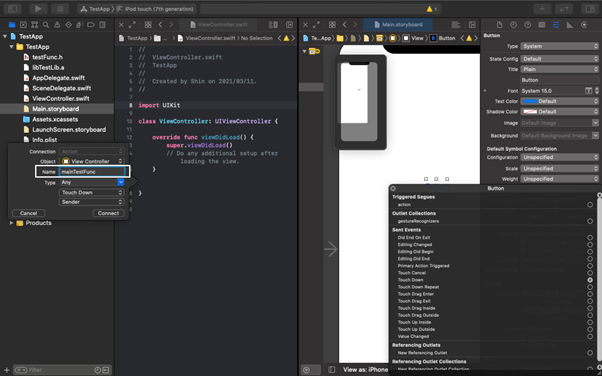Open the Report navigator
Viewport: 602px width, 376px height.
pos(102,25)
